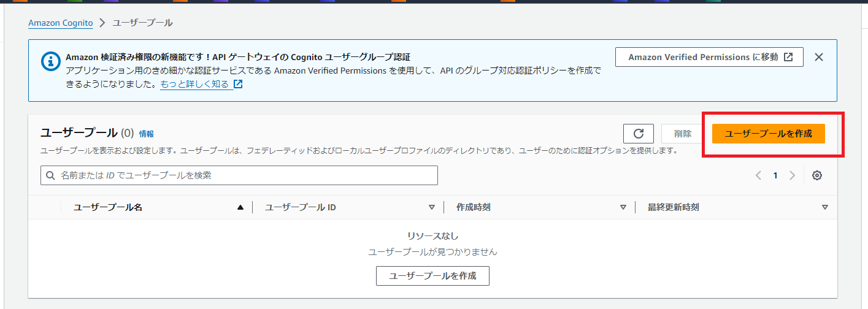
Task: Click the ユーザープールが見つかりません message
Action: pos(432,252)
